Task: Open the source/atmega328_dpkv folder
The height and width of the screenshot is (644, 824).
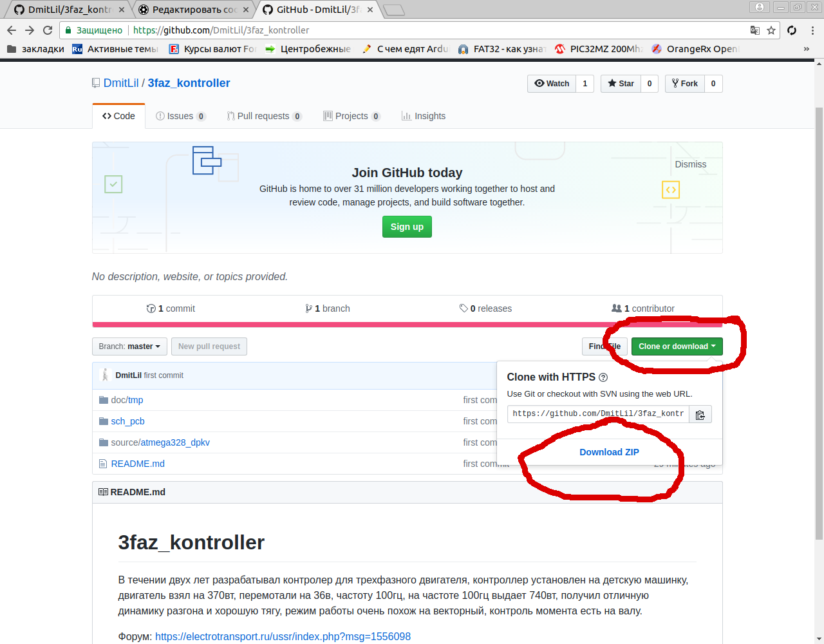Action: click(160, 442)
